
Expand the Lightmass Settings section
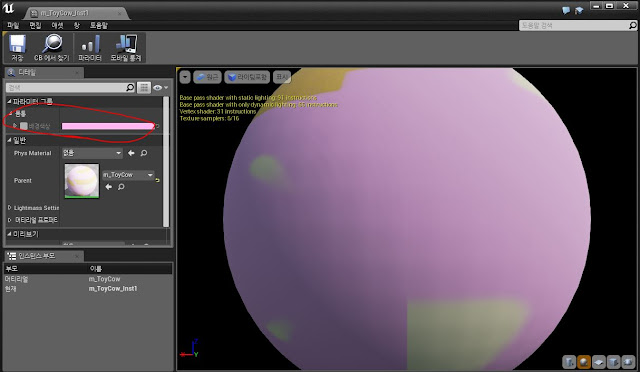[33, 208]
